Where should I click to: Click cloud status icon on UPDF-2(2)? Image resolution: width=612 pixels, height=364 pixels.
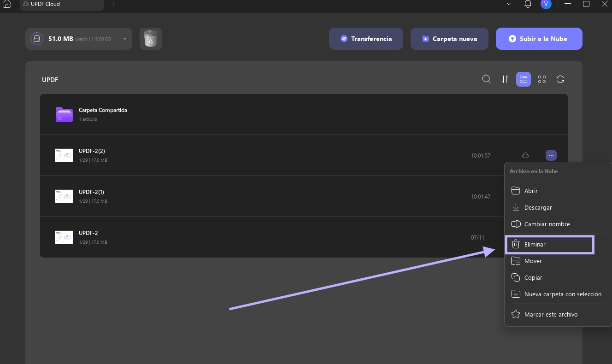[x=525, y=155]
